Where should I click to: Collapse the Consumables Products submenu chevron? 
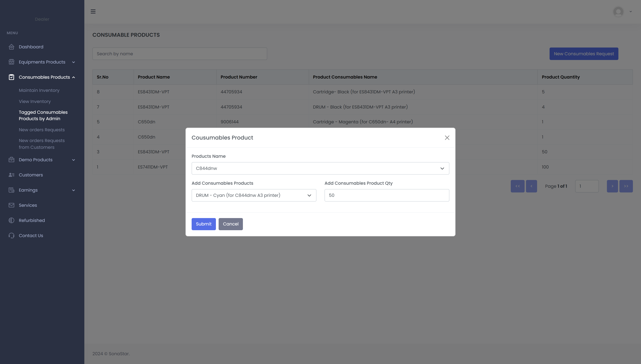(x=74, y=77)
